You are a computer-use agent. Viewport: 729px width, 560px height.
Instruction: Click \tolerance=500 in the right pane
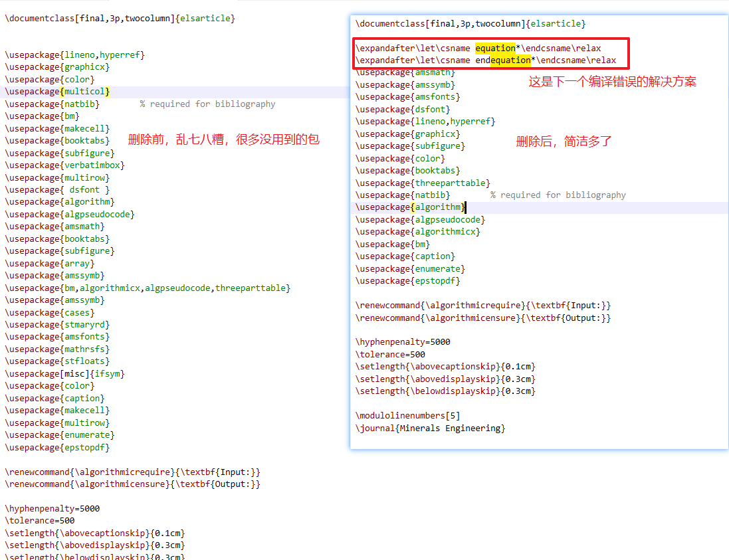pyautogui.click(x=390, y=355)
